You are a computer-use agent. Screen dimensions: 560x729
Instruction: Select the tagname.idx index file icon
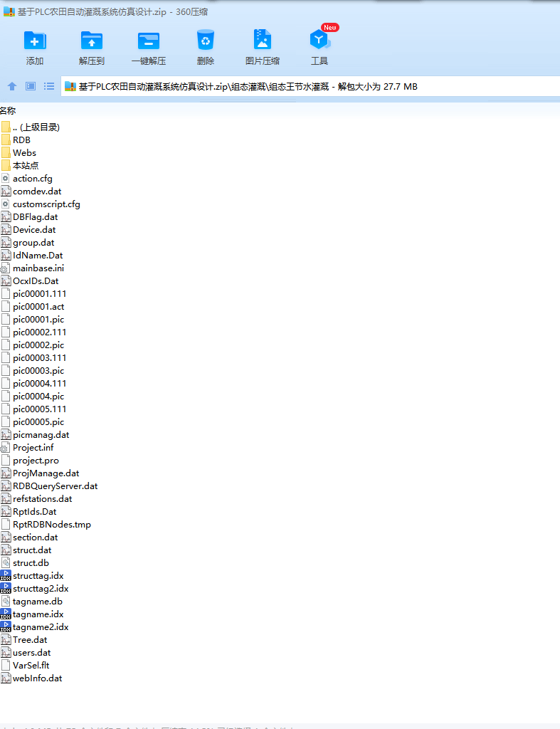[6, 614]
